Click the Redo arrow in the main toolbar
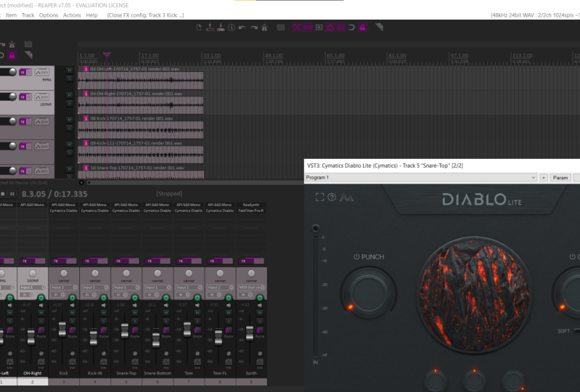This screenshot has width=580, height=392. (x=253, y=28)
